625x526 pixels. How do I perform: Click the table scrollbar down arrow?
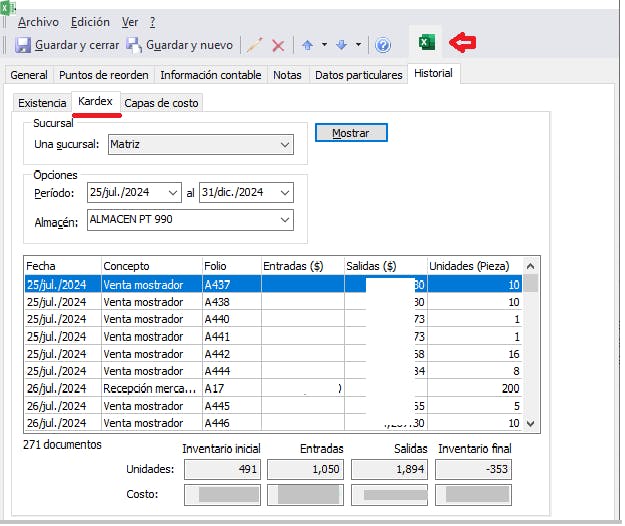530,423
